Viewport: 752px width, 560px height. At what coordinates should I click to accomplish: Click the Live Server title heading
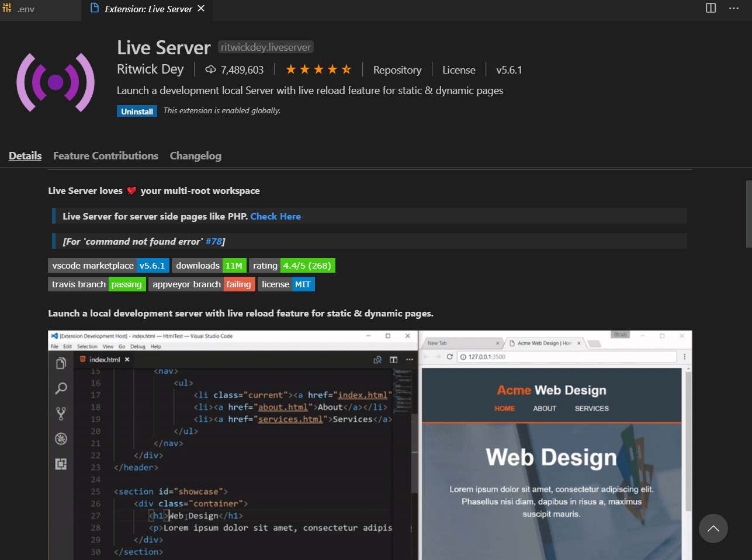[164, 48]
